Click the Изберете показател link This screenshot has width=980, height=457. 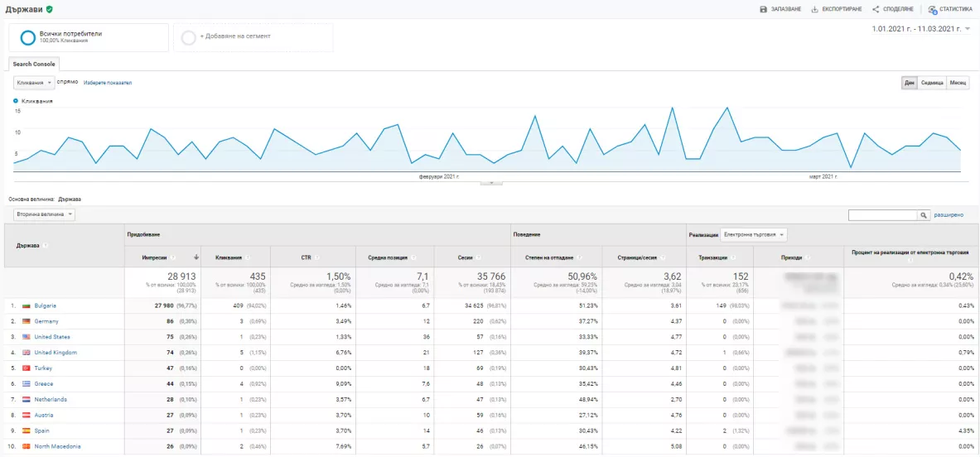(x=108, y=83)
